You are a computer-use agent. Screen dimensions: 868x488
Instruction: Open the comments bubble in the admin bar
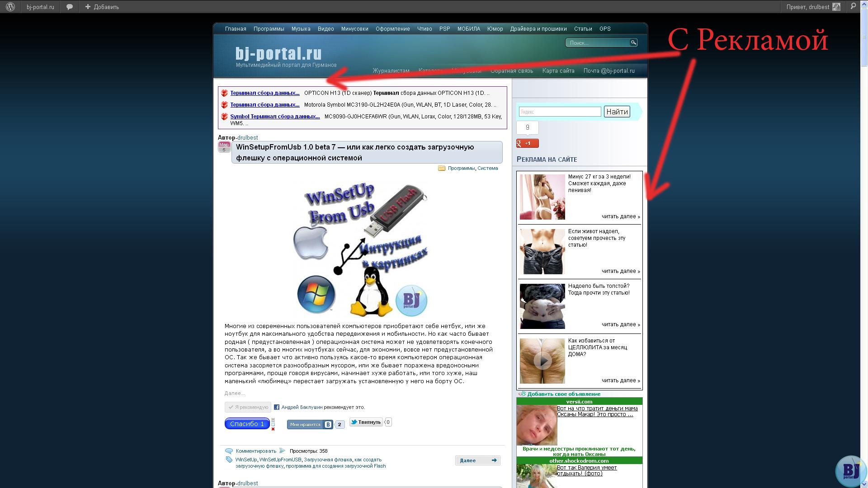pos(70,7)
